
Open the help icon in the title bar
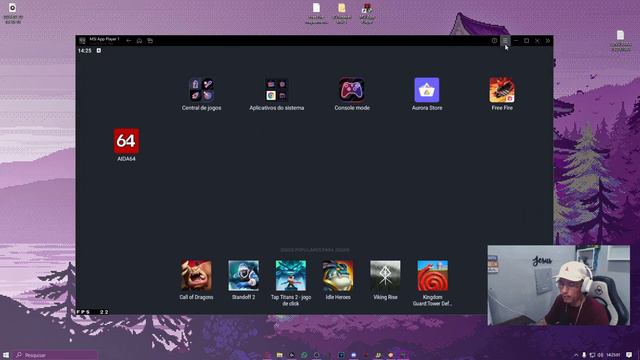point(494,41)
